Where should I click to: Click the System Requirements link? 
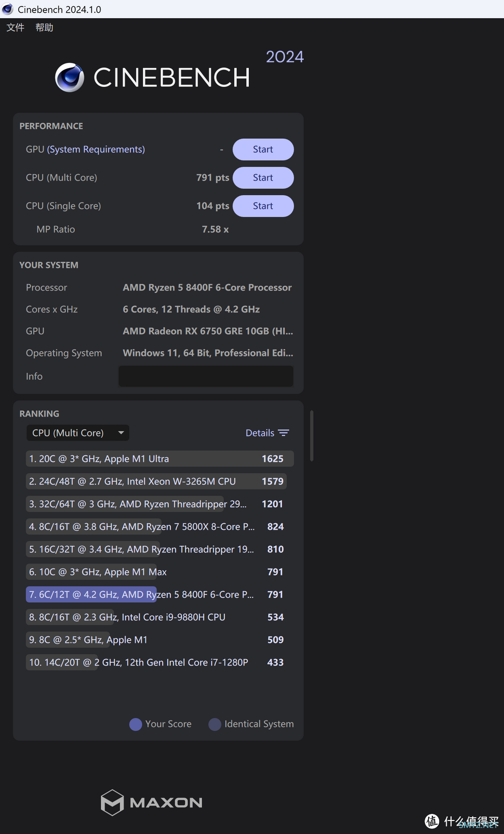[96, 149]
